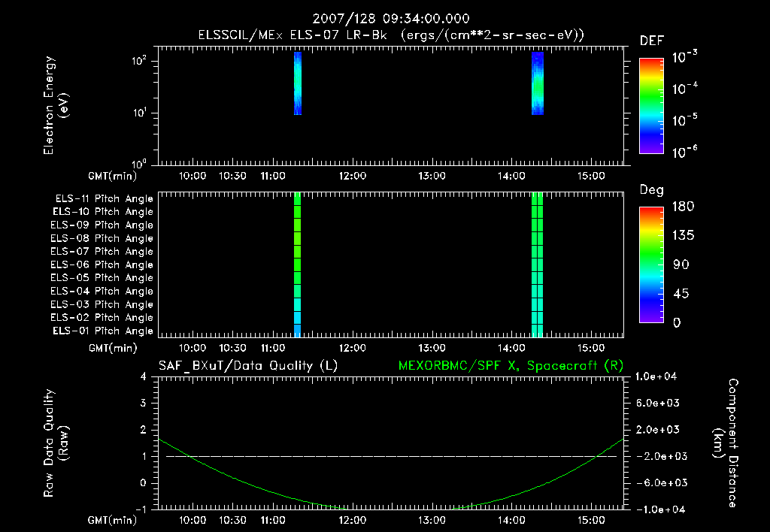Click 12:00 on the electron energy time axis
The image size is (770, 532).
tap(353, 176)
